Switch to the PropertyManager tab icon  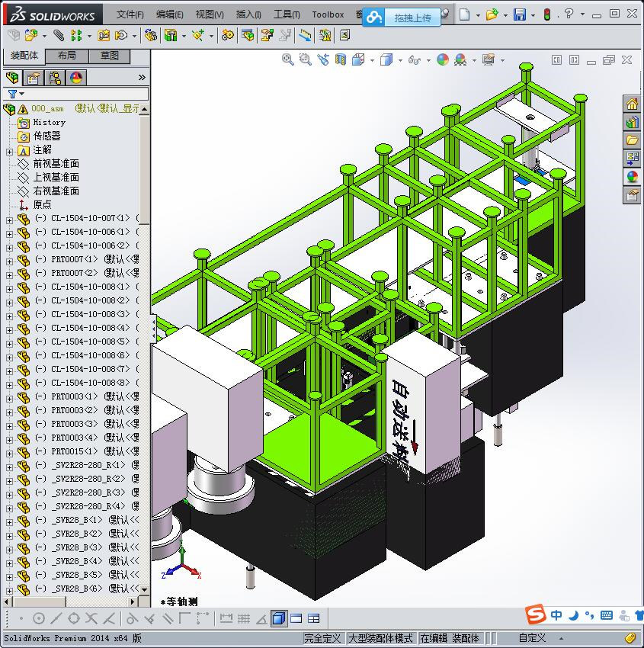(x=34, y=78)
